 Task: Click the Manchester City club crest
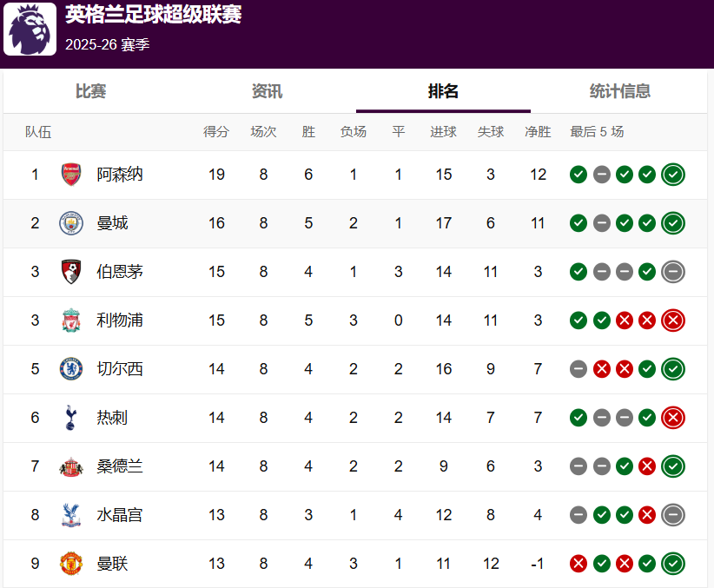click(70, 223)
